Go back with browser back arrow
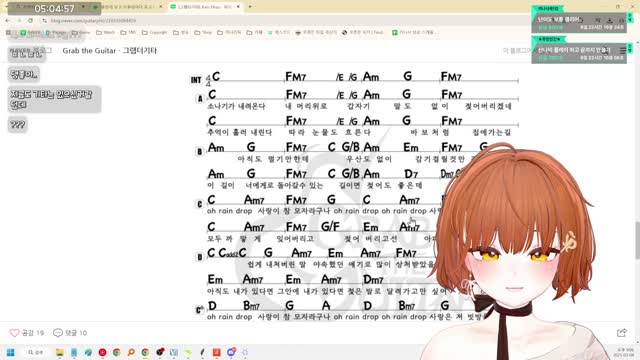 pos(8,20)
